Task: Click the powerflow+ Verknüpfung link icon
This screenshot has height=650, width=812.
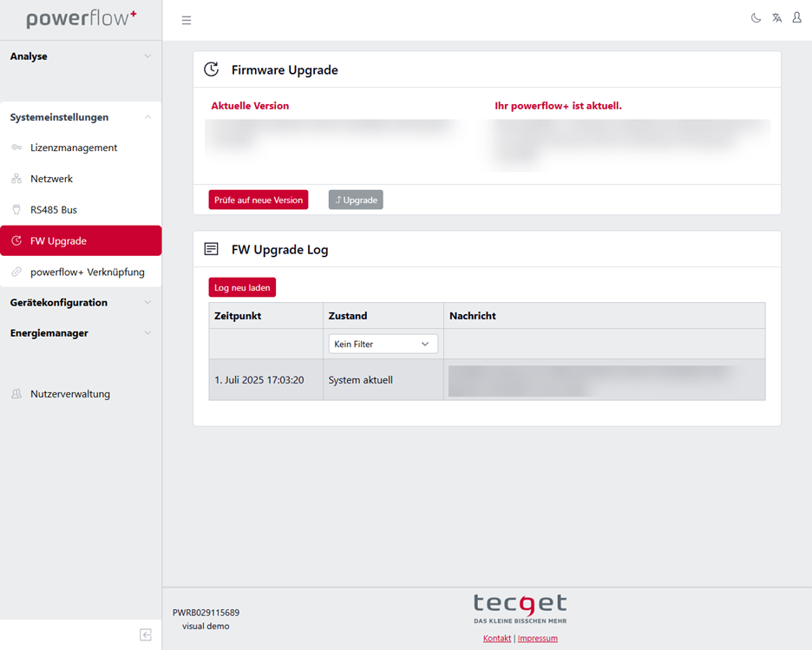Action: coord(16,272)
